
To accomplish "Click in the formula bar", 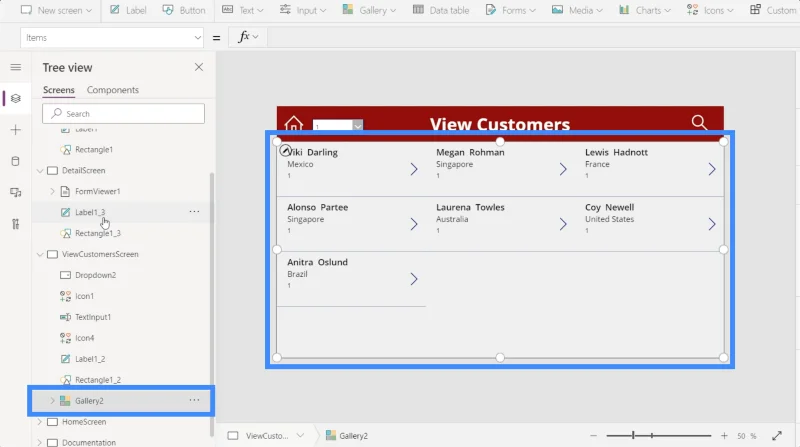I will pos(531,37).
